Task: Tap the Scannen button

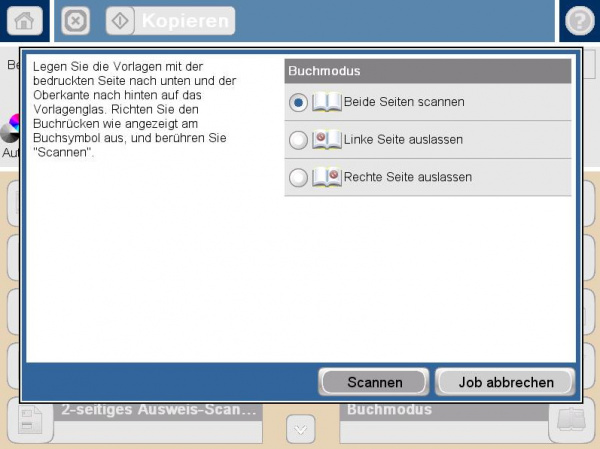Action: [x=374, y=382]
